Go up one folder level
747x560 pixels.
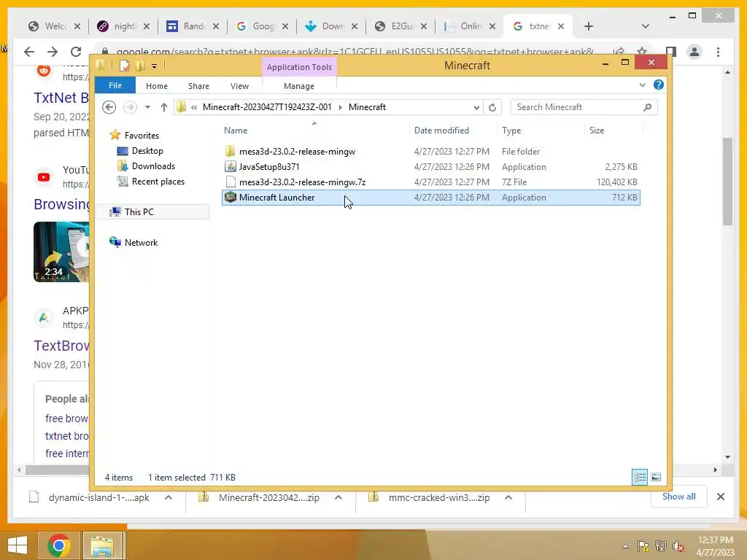pyautogui.click(x=164, y=107)
